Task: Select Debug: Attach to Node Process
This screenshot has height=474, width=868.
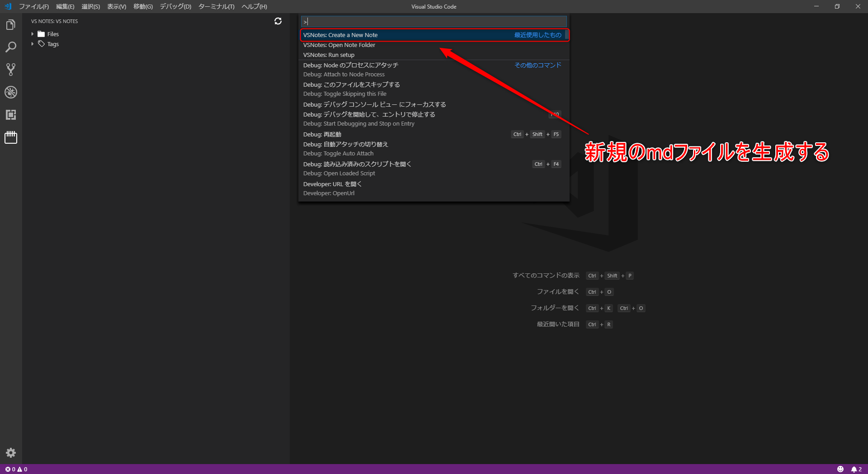Action: point(434,70)
